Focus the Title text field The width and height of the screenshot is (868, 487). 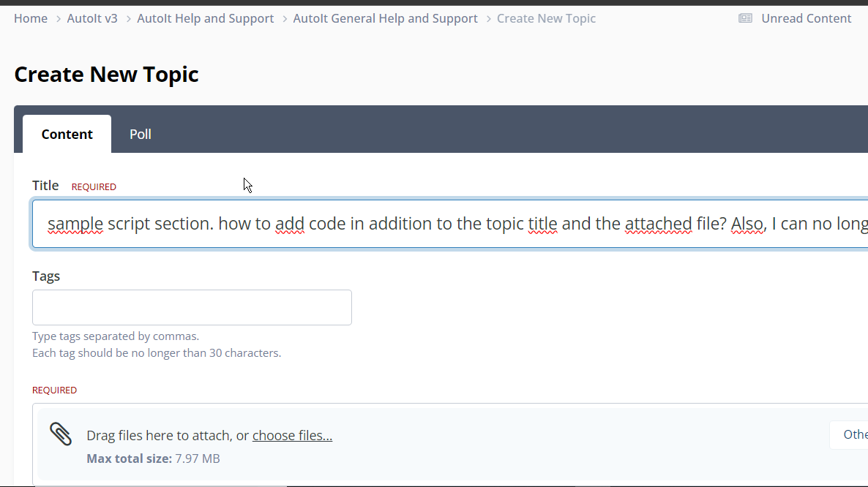pos(449,223)
